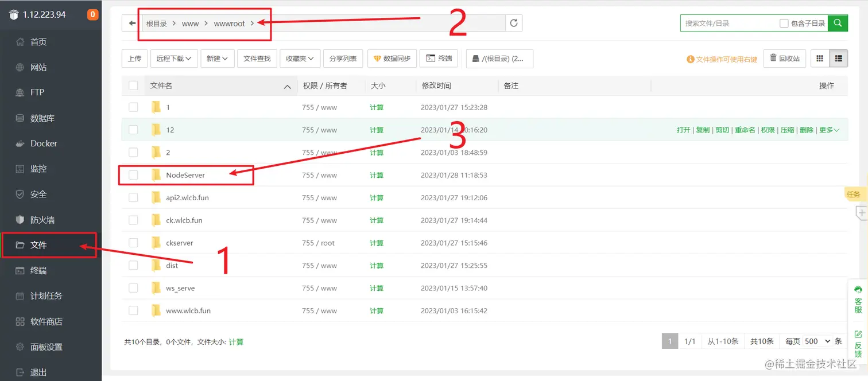868x381 pixels.
Task: Click the folder icon of api2.wlcb.fun
Action: pyautogui.click(x=156, y=197)
